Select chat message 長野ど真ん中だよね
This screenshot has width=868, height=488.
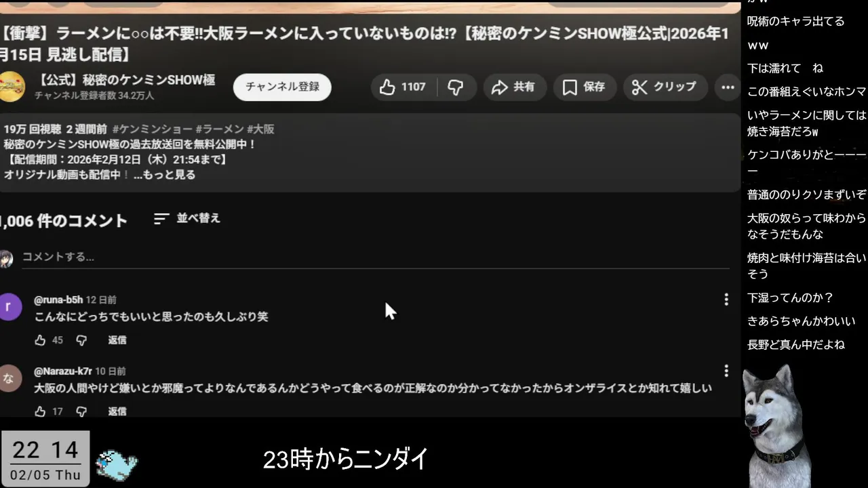click(x=796, y=344)
